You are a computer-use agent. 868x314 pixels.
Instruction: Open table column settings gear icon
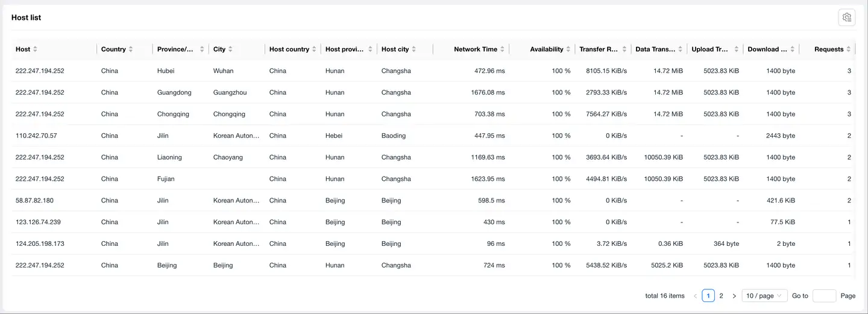(x=846, y=17)
